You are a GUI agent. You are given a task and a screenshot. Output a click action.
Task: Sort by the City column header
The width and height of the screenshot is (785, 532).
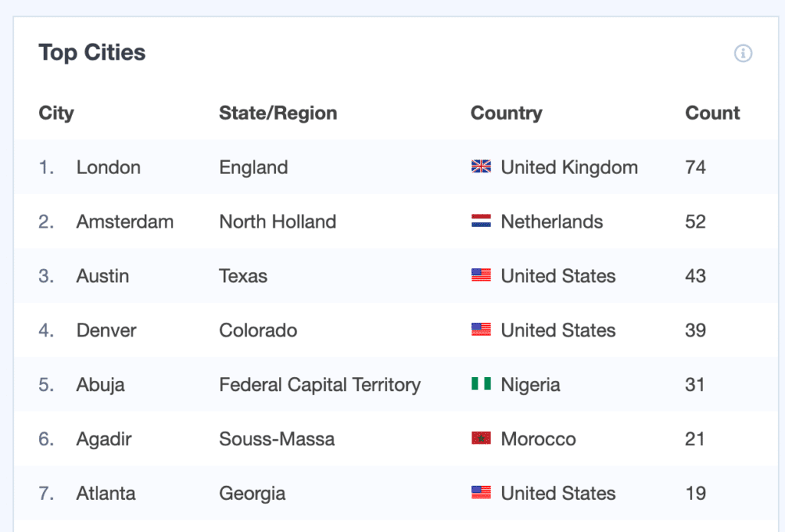56,113
